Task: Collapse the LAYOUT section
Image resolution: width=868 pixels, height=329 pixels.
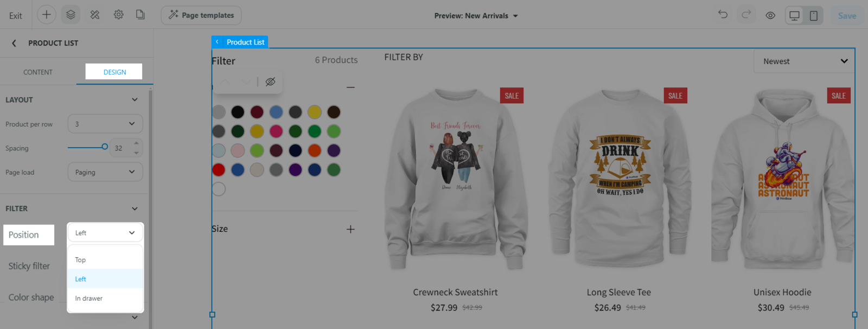Action: pyautogui.click(x=135, y=100)
